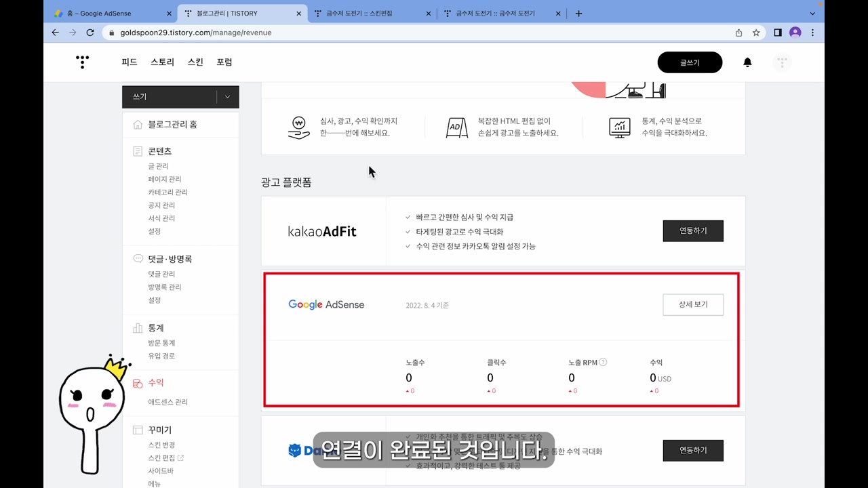868x488 pixels.
Task: Open 스킨 편집 external link
Action: 166,457
